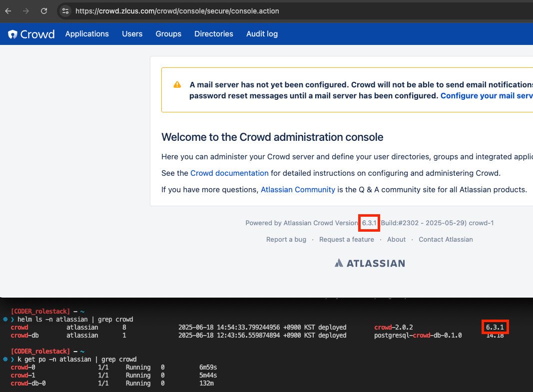Click the 'crowd-1' pod name in terminal
Viewport: 533px width, 392px height.
pos(23,376)
